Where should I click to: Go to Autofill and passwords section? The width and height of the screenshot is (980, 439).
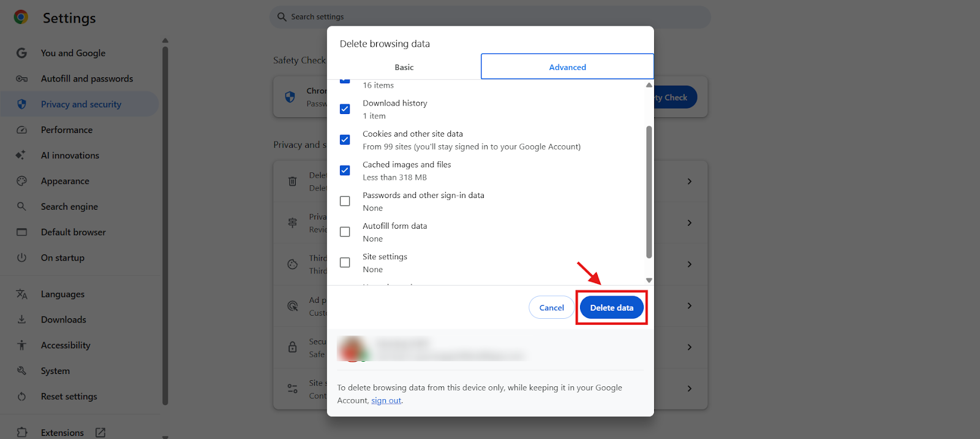point(80,78)
